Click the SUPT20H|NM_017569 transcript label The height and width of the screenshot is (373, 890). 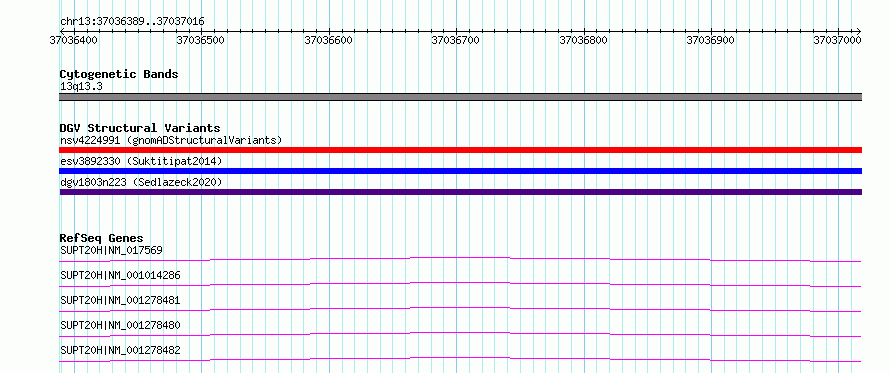[x=112, y=250]
